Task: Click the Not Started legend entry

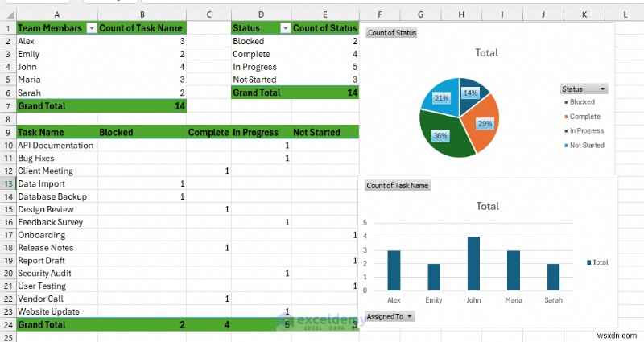Action: coord(584,146)
